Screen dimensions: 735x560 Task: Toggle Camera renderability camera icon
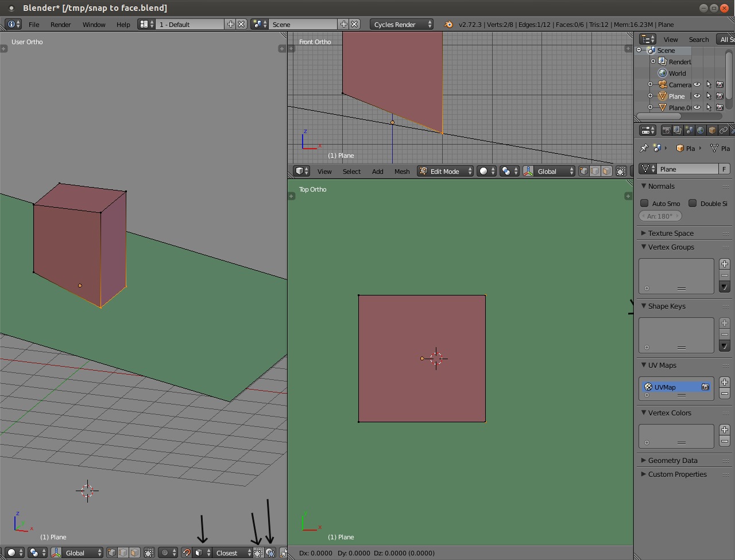(x=719, y=84)
